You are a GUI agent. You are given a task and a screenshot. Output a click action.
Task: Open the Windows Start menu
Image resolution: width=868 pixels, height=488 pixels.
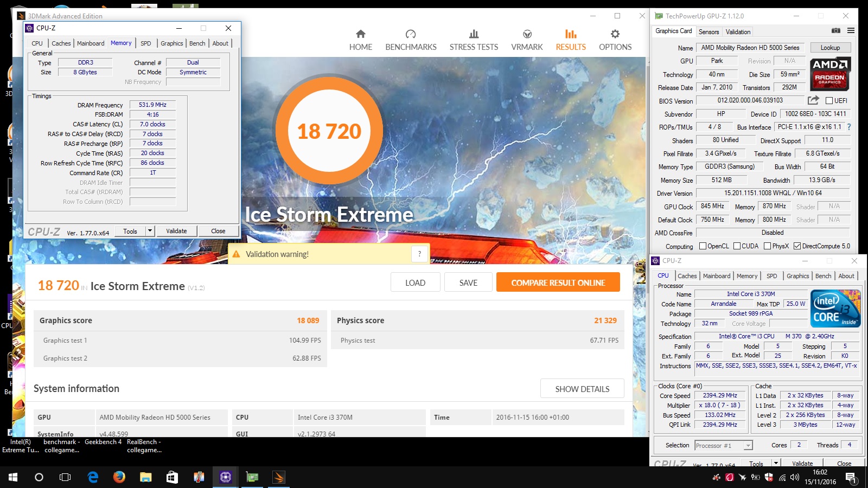[12, 477]
